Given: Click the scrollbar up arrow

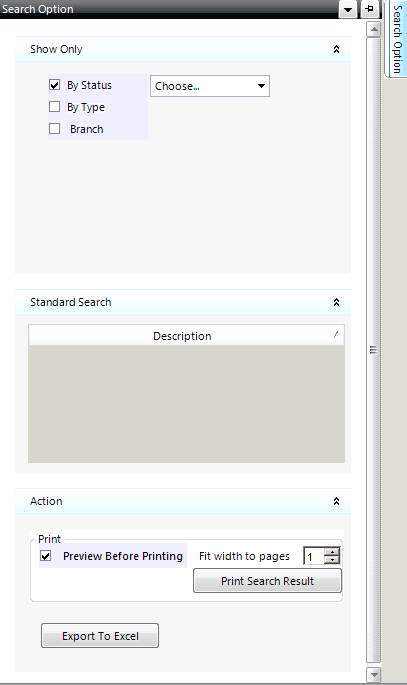Looking at the screenshot, I should tap(373, 30).
